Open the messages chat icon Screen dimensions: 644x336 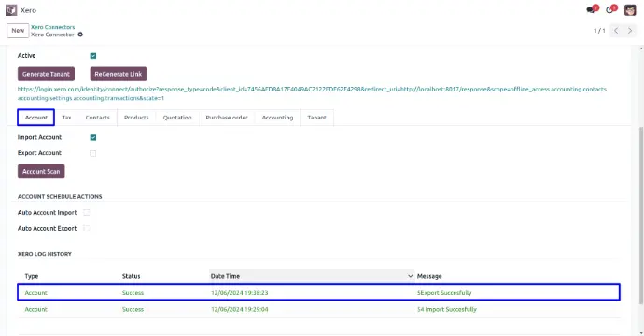tap(592, 10)
